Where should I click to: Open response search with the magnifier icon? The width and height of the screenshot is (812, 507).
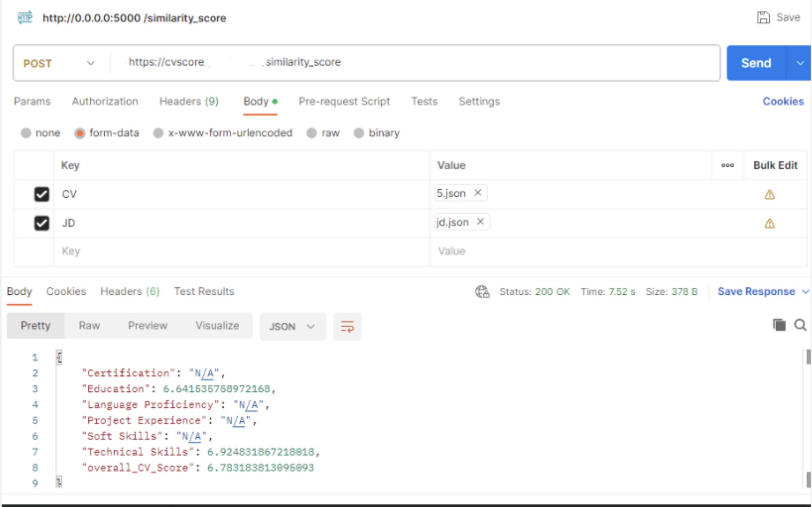[x=800, y=325]
